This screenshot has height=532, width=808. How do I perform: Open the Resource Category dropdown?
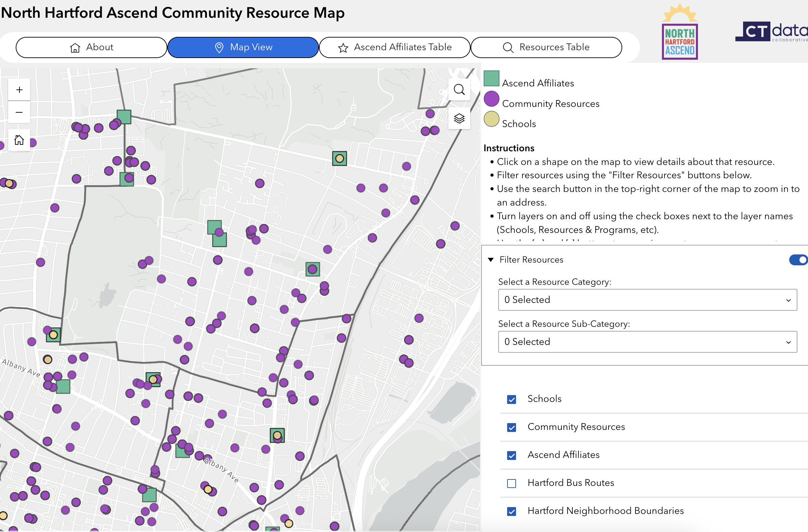pyautogui.click(x=647, y=300)
